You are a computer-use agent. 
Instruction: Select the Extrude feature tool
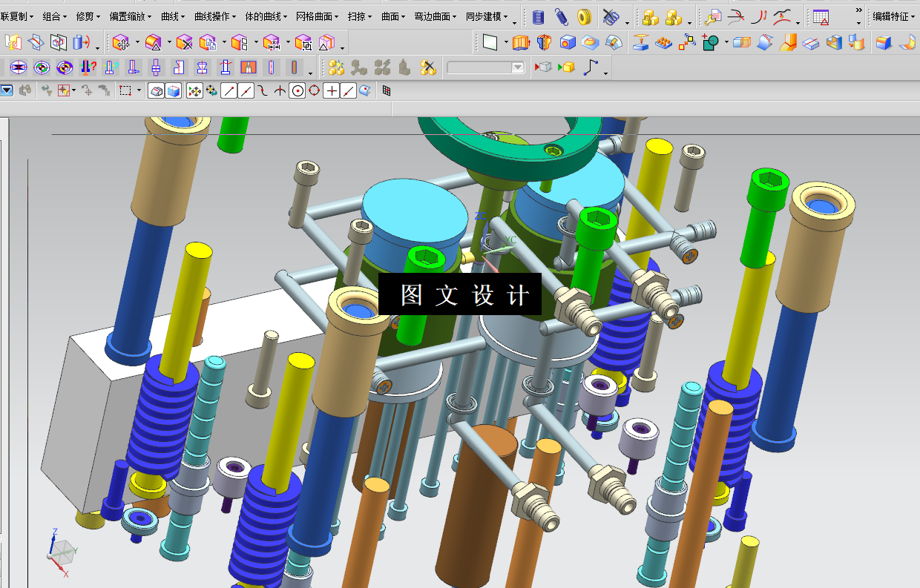(522, 43)
